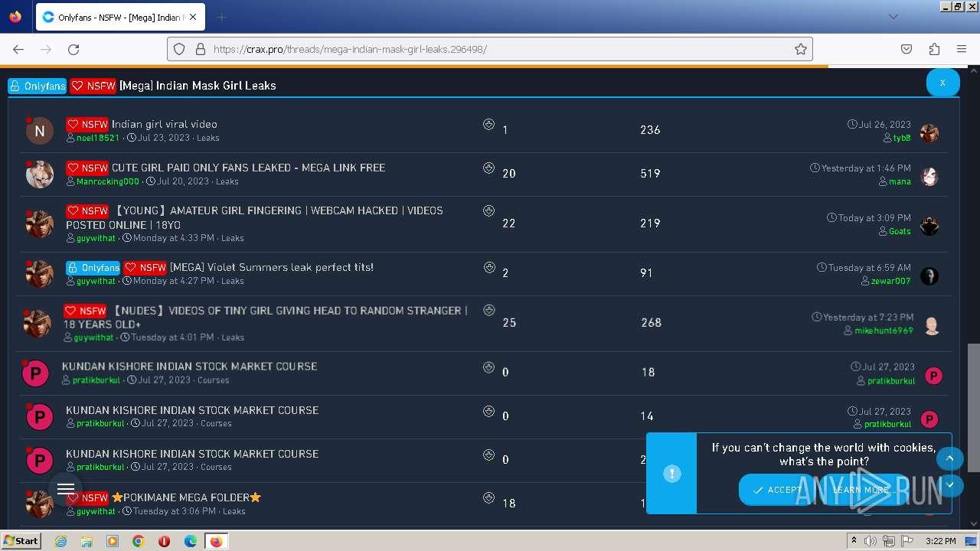The height and width of the screenshot is (551, 980).
Task: Jump to latest post 'Yesterday at 7:23 PM'
Action: [x=868, y=317]
